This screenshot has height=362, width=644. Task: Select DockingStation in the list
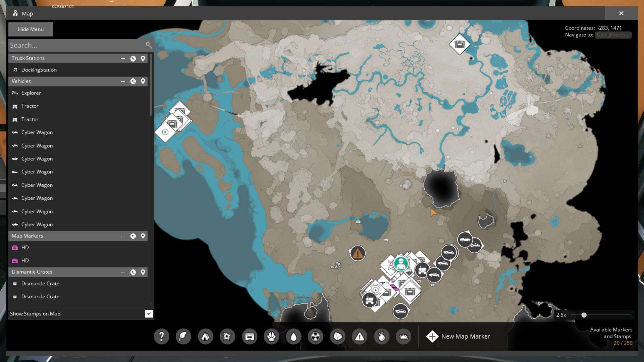point(78,70)
